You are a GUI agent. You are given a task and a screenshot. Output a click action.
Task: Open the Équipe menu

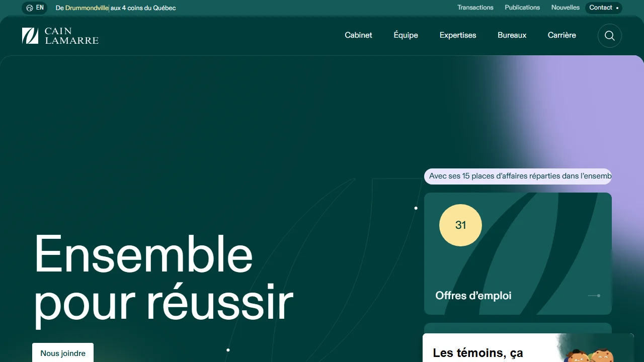pyautogui.click(x=406, y=35)
